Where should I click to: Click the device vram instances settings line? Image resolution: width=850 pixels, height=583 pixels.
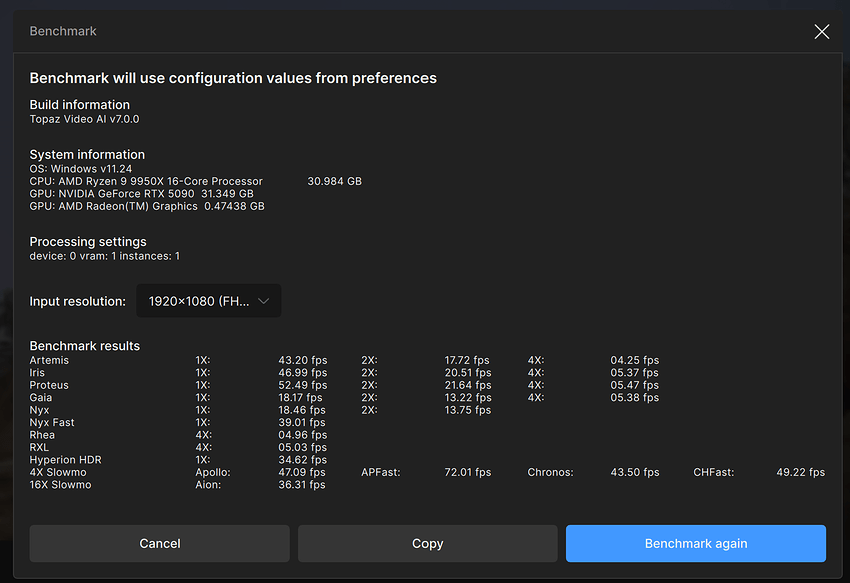[105, 256]
